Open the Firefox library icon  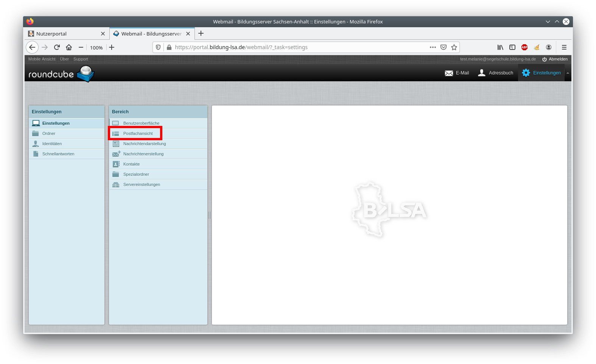(x=500, y=47)
